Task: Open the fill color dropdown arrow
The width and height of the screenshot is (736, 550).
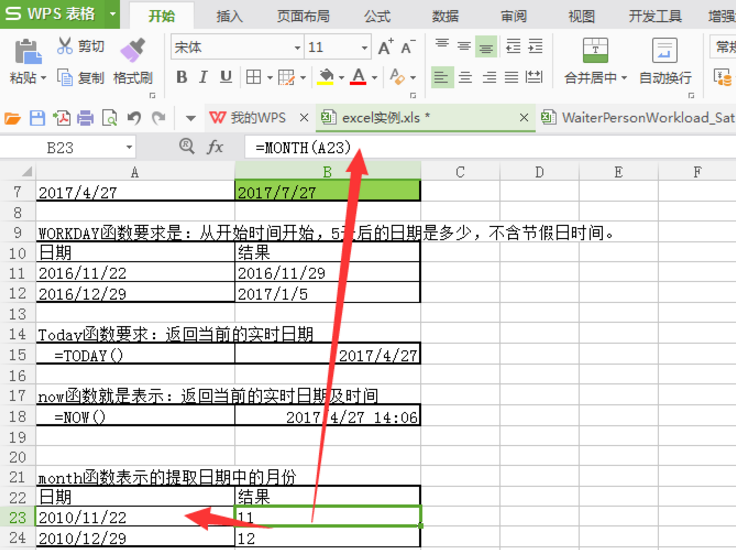Action: coord(341,77)
